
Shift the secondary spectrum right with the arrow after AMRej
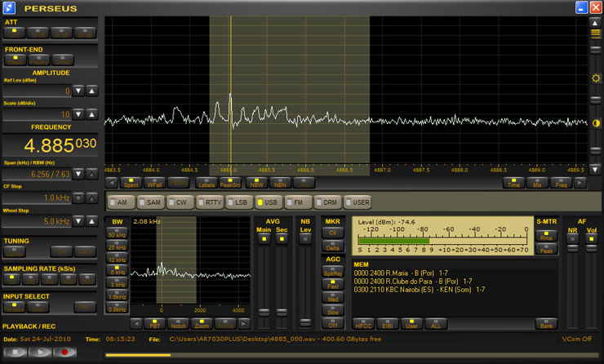[x=243, y=323]
